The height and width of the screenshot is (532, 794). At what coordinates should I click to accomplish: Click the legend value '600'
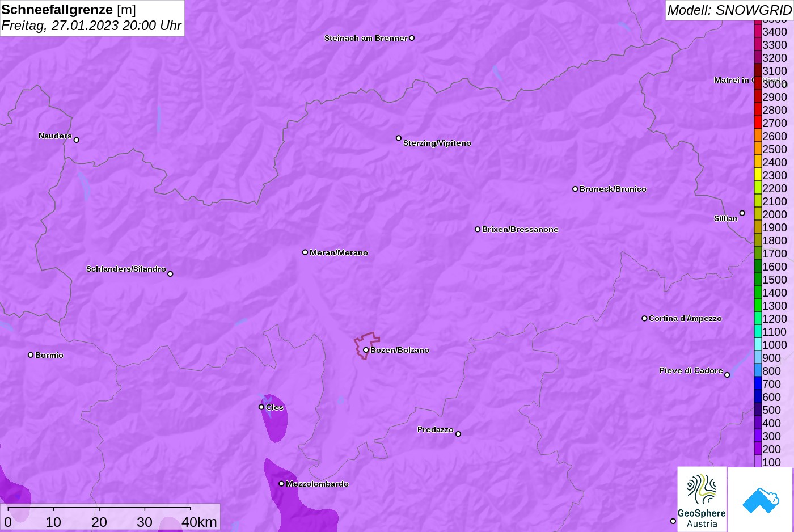[771, 397]
